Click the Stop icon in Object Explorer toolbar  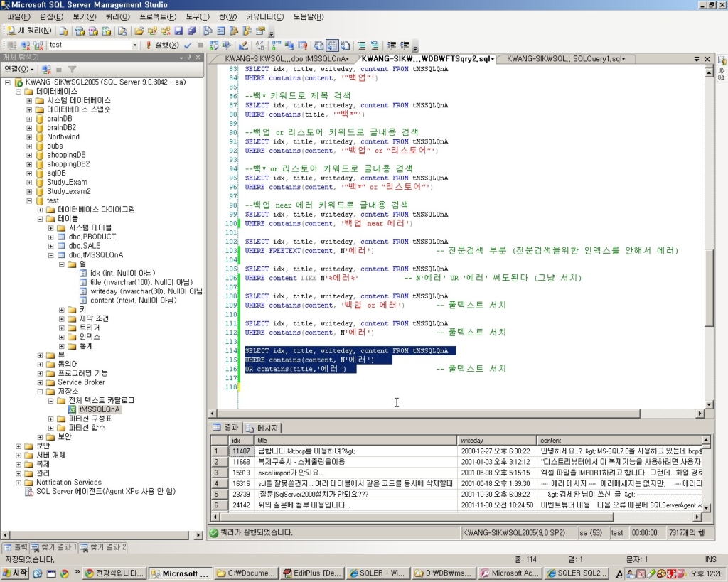point(59,70)
